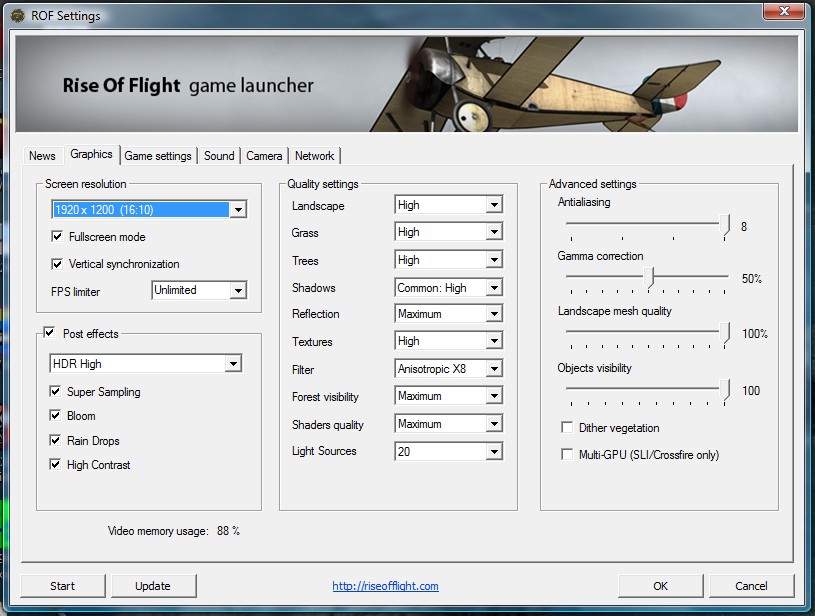815x616 pixels.
Task: Click the ROF Settings title bar icon
Action: click(17, 15)
